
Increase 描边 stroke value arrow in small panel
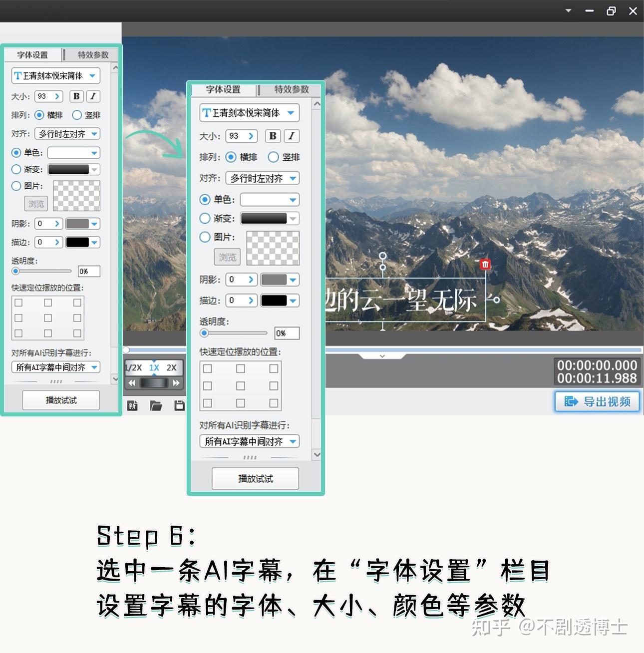(x=57, y=242)
